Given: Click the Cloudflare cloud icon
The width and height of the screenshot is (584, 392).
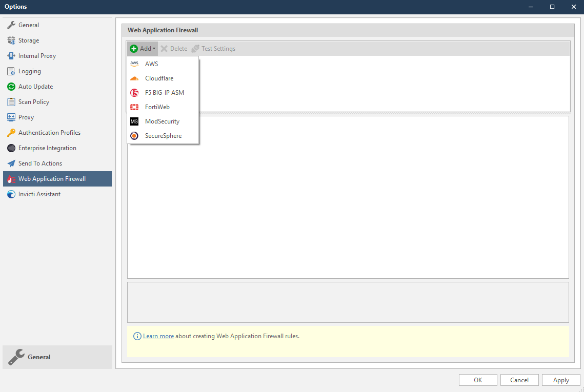Looking at the screenshot, I should coord(134,78).
